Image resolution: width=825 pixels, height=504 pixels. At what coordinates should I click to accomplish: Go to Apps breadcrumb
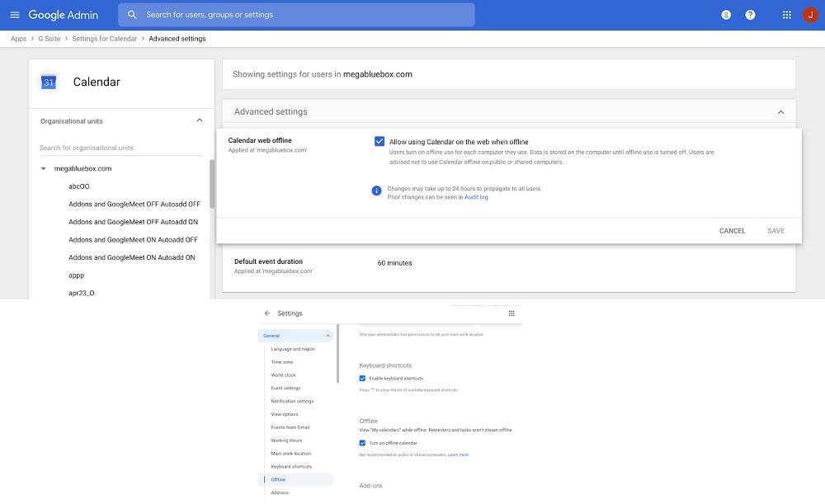coord(18,39)
